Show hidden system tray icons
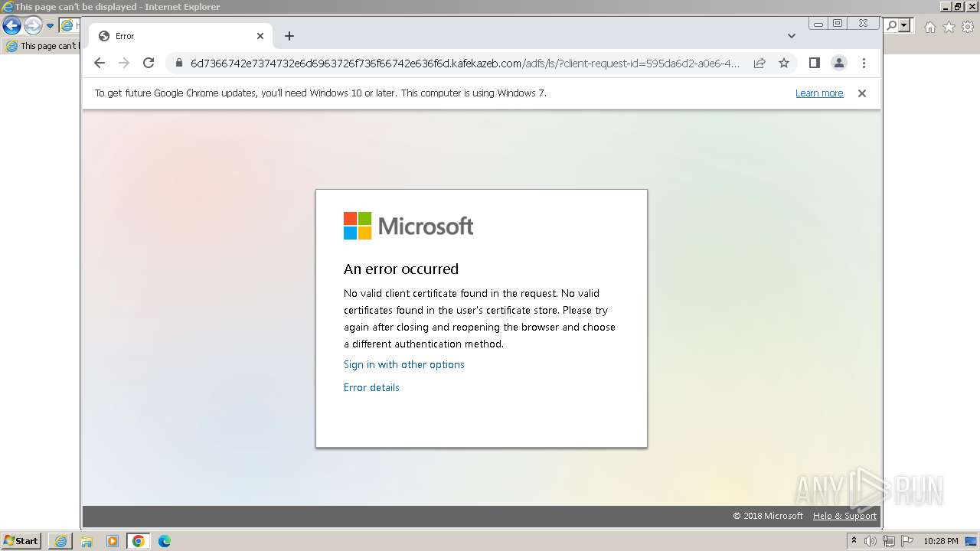 point(854,541)
